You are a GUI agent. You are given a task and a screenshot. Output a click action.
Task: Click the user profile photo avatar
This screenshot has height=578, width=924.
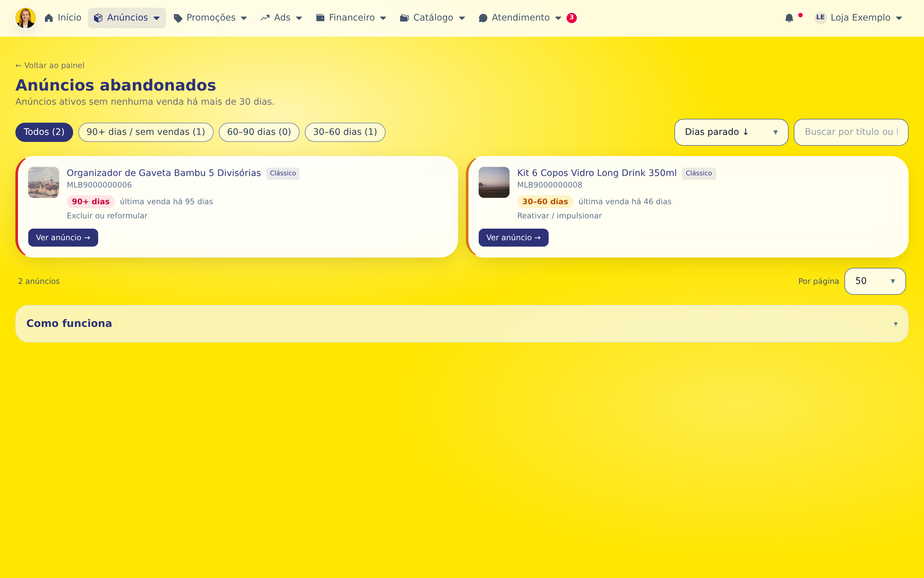pos(26,18)
